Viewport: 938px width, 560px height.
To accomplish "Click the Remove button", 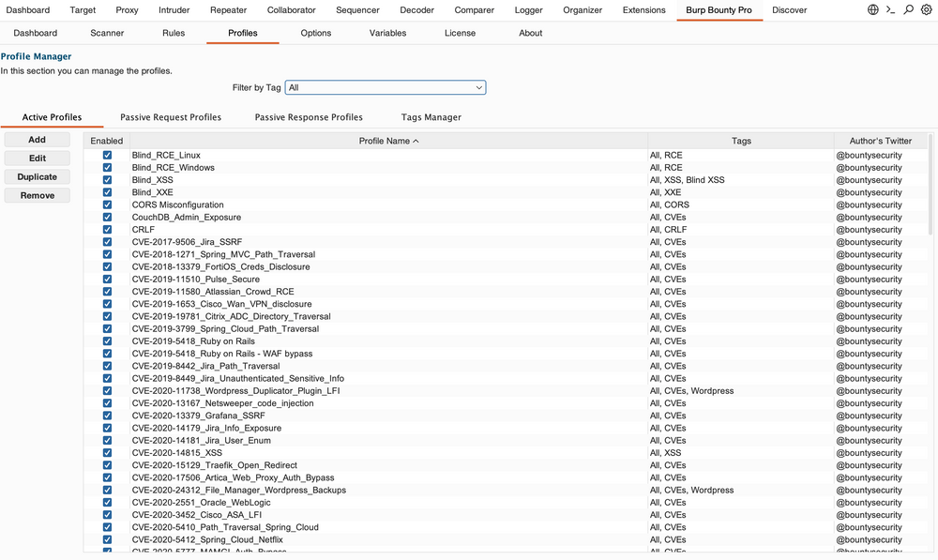I will click(x=37, y=195).
